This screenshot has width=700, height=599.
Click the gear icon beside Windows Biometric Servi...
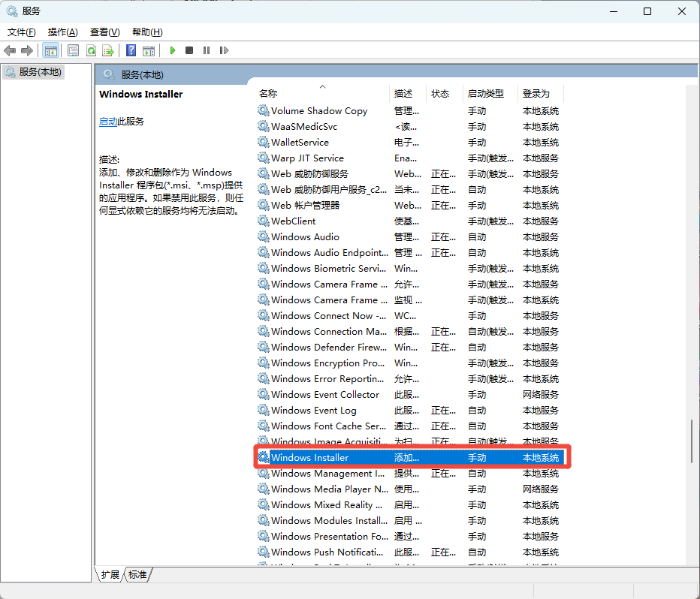coord(264,268)
